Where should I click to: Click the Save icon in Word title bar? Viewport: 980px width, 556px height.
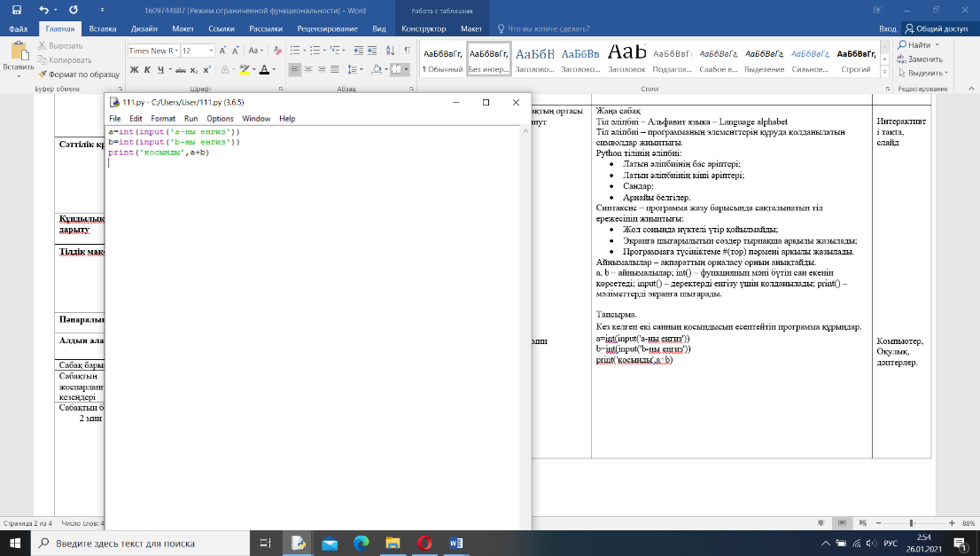[x=16, y=10]
